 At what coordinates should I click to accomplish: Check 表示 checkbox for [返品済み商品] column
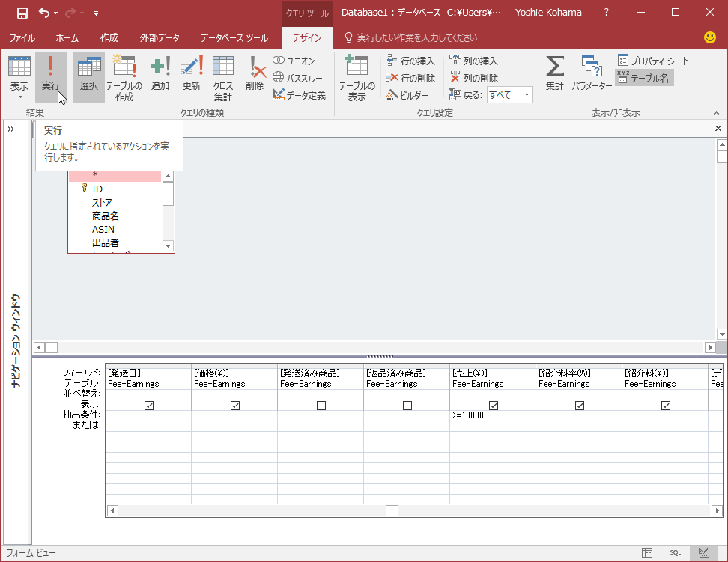(407, 406)
